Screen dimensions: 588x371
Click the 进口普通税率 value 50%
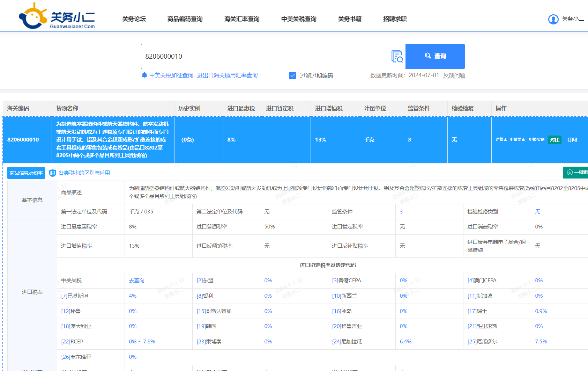[269, 227]
